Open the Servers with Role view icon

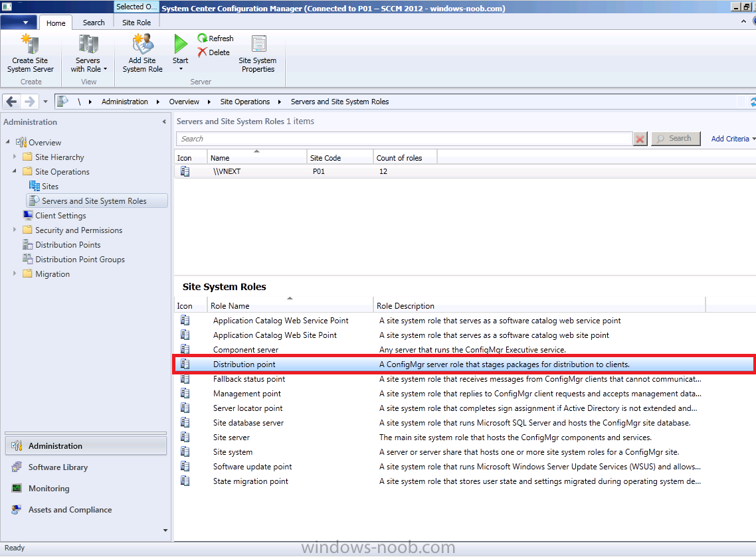click(x=88, y=44)
